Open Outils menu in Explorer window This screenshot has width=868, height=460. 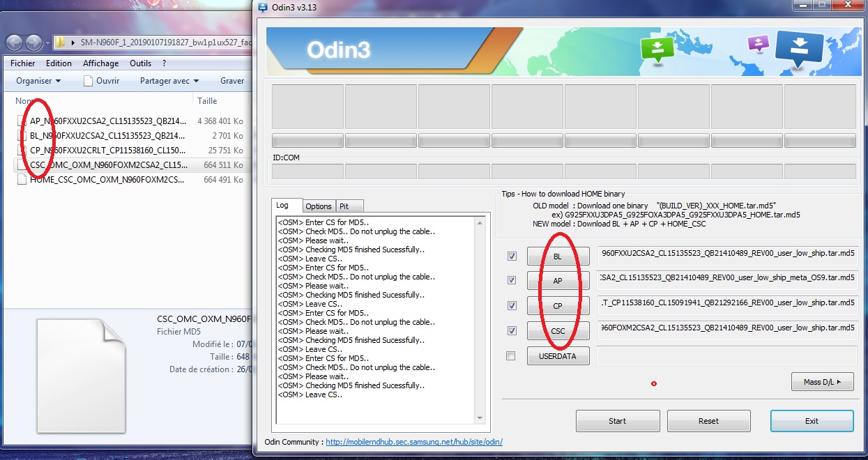141,63
